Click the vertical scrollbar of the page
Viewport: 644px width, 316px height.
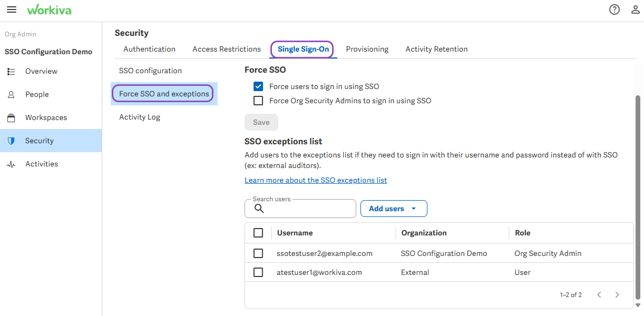point(638,197)
